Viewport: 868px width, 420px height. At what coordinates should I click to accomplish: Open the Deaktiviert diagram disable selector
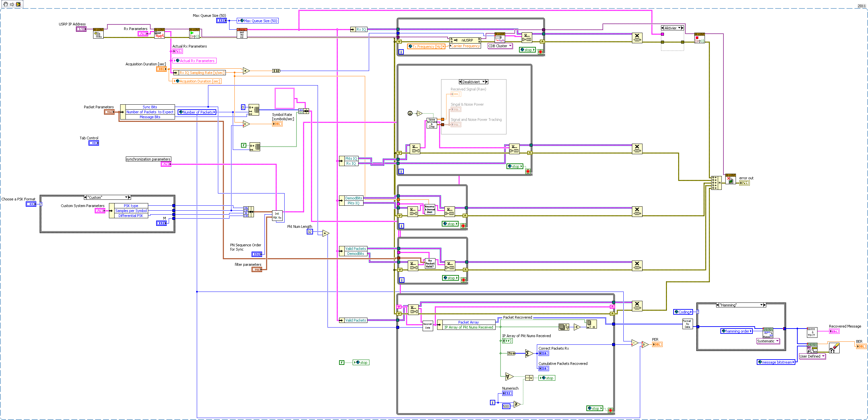click(484, 82)
